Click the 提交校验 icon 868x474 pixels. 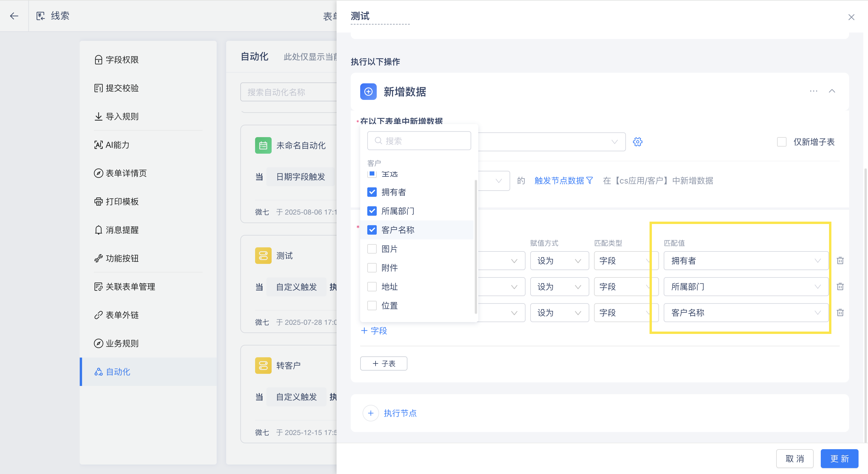98,88
